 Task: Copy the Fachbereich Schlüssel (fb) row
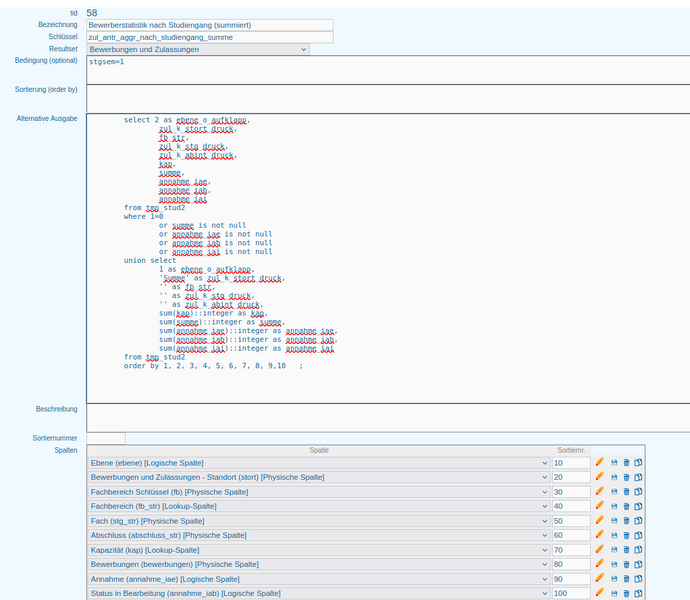638,492
